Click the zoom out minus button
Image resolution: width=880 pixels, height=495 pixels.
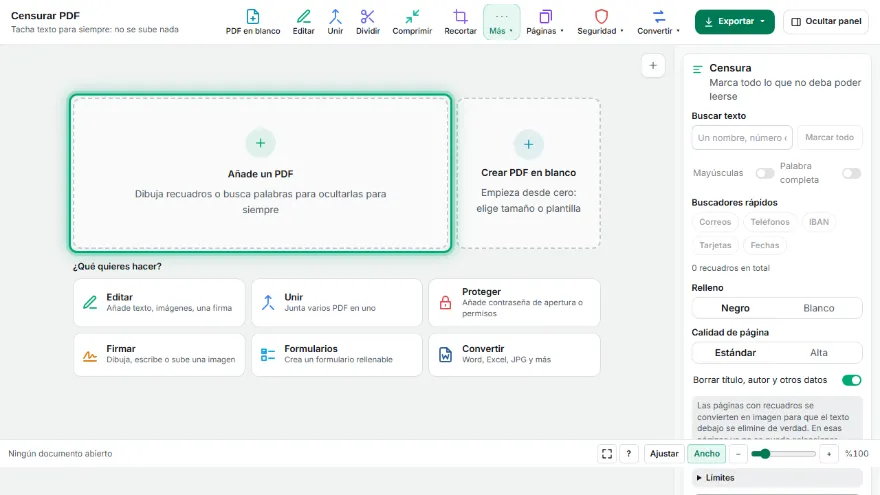coord(738,453)
